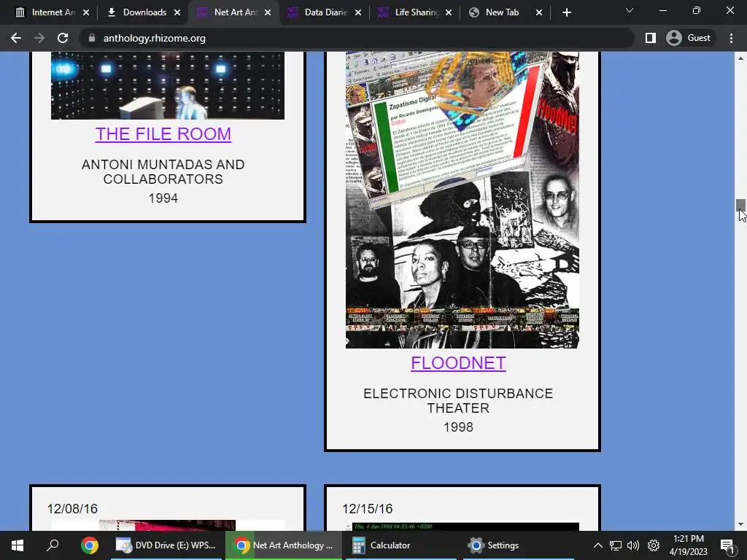Click the 12/15/16 date label
Image resolution: width=747 pixels, height=560 pixels.
(368, 508)
